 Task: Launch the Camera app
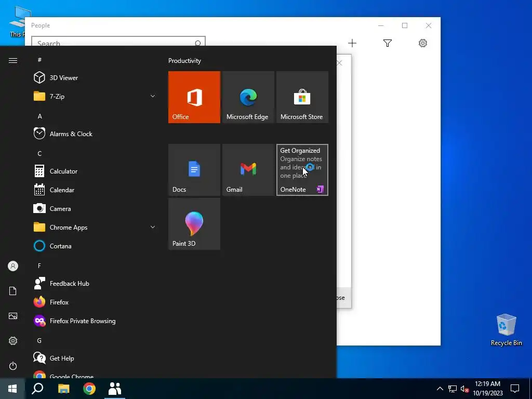pos(95,208)
